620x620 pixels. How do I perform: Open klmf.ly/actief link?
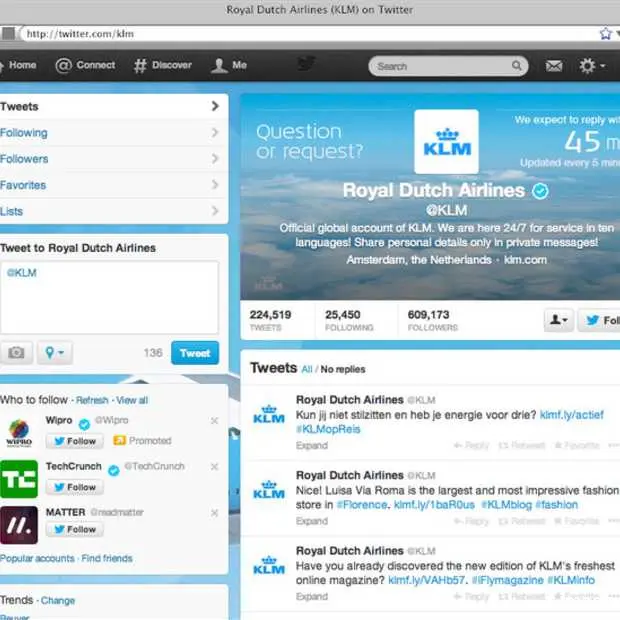pos(572,415)
